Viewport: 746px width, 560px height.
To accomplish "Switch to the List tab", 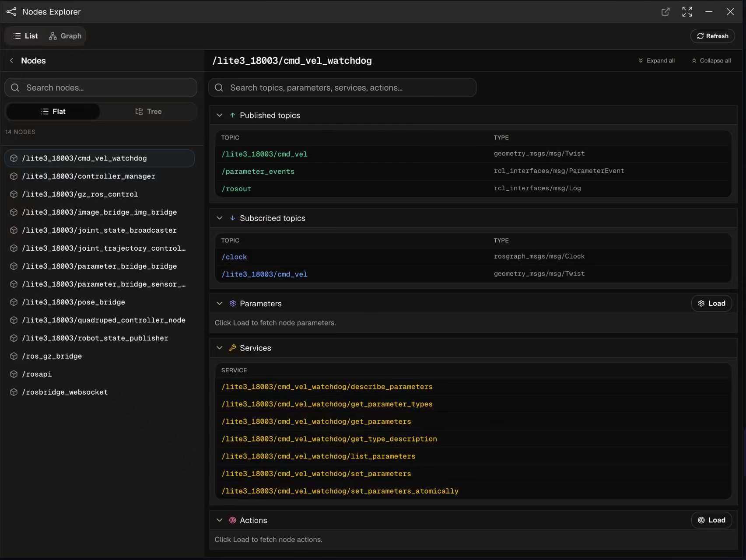I will pos(25,36).
